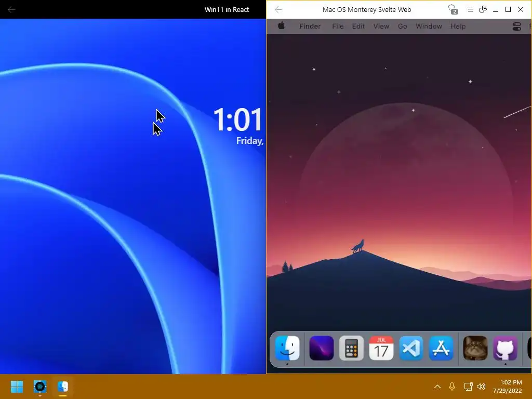Open the hamburger menu in Mac window title bar
The image size is (532, 399).
(470, 9)
